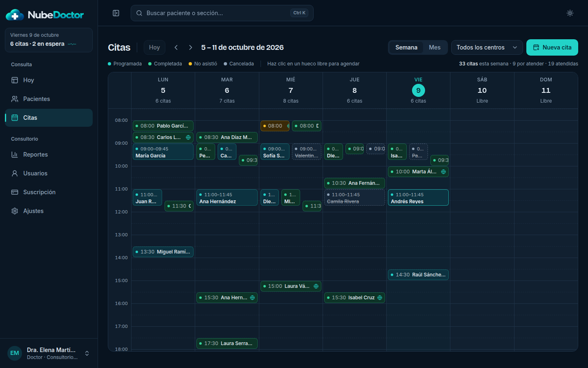Open Ana Hernández 11:00–11:45 appointment
The image size is (588, 368).
227,197
